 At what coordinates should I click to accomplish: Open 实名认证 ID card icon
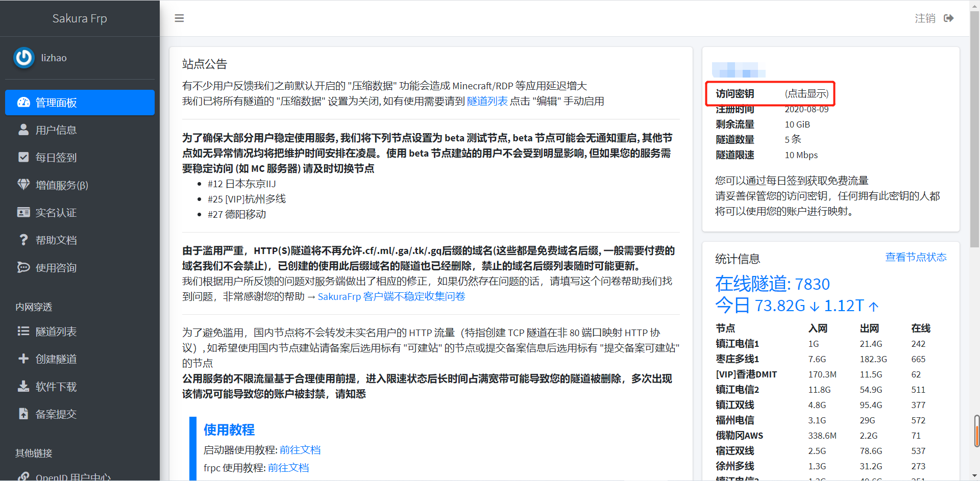[23, 212]
